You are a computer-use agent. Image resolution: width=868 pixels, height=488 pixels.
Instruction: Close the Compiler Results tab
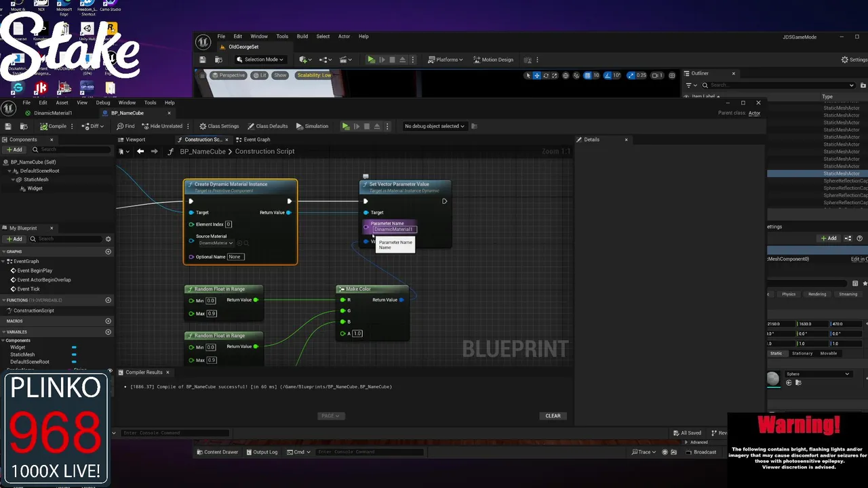click(167, 372)
